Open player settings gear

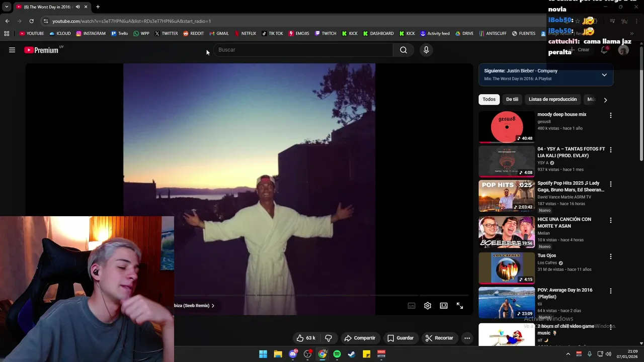tap(428, 306)
